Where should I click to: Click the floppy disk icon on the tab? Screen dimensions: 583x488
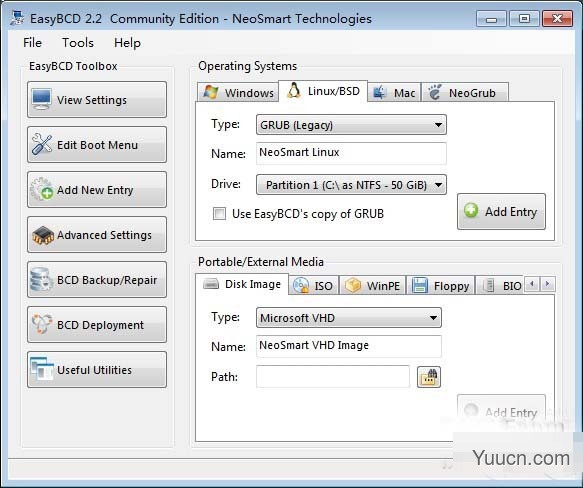[x=419, y=286]
